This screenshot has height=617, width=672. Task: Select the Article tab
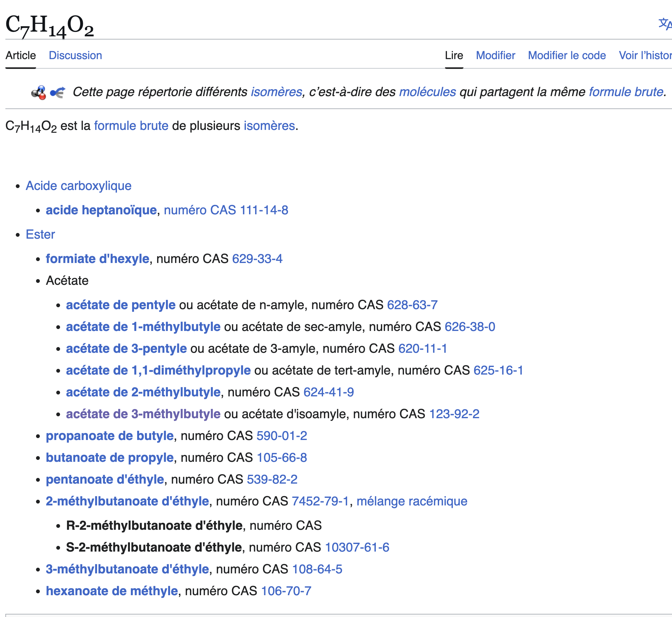[21, 55]
